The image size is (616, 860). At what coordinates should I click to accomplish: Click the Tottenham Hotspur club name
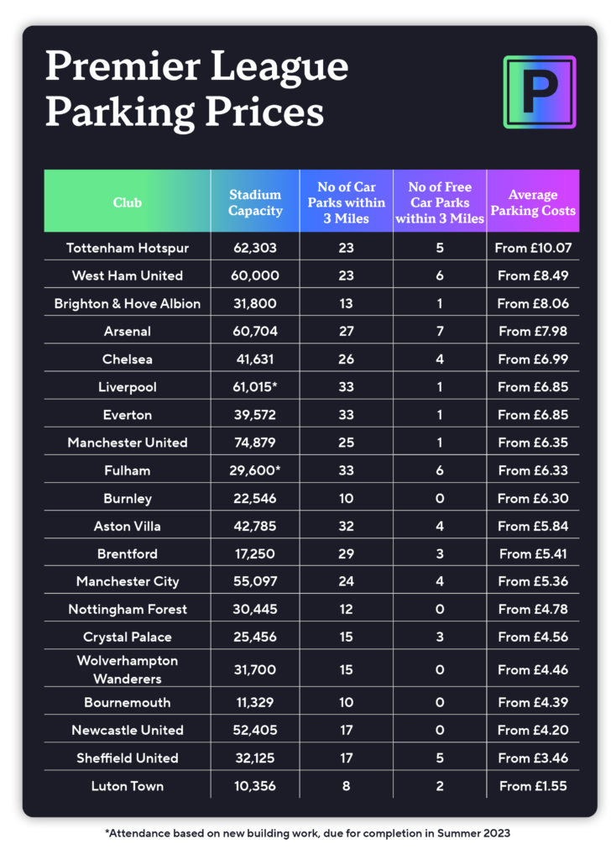click(128, 248)
